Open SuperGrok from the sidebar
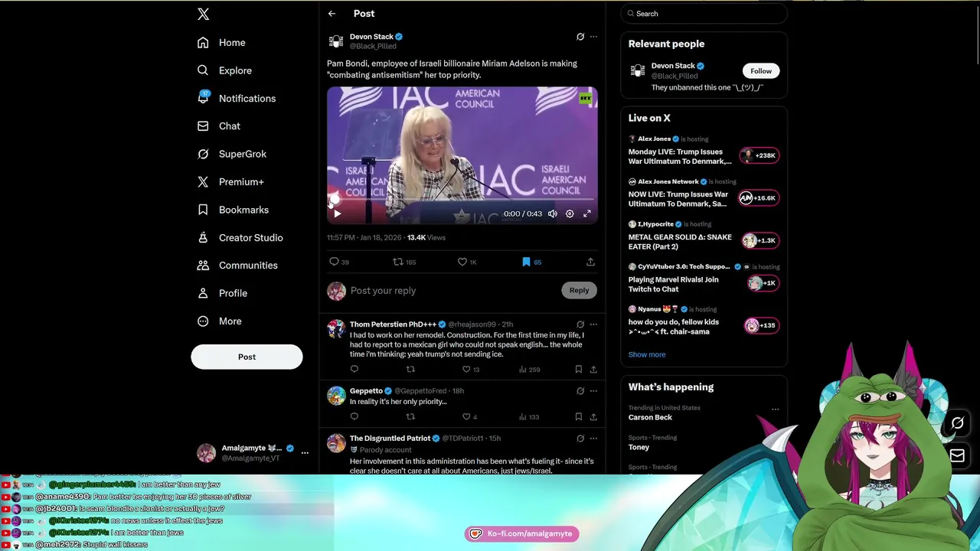 232,154
